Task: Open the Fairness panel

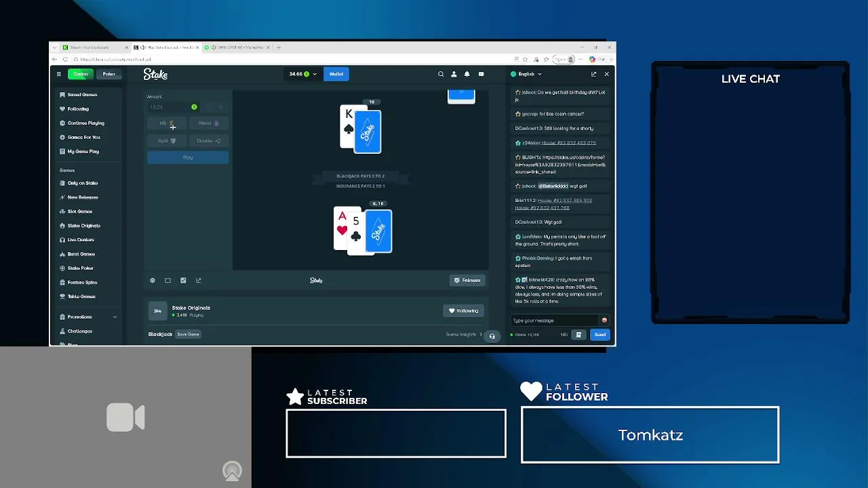Action: (467, 281)
